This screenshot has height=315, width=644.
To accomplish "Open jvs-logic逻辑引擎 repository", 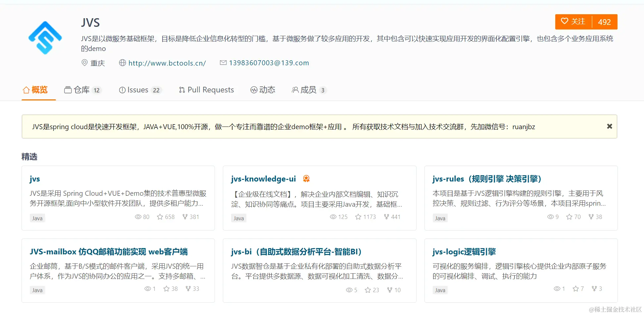I will [x=464, y=252].
